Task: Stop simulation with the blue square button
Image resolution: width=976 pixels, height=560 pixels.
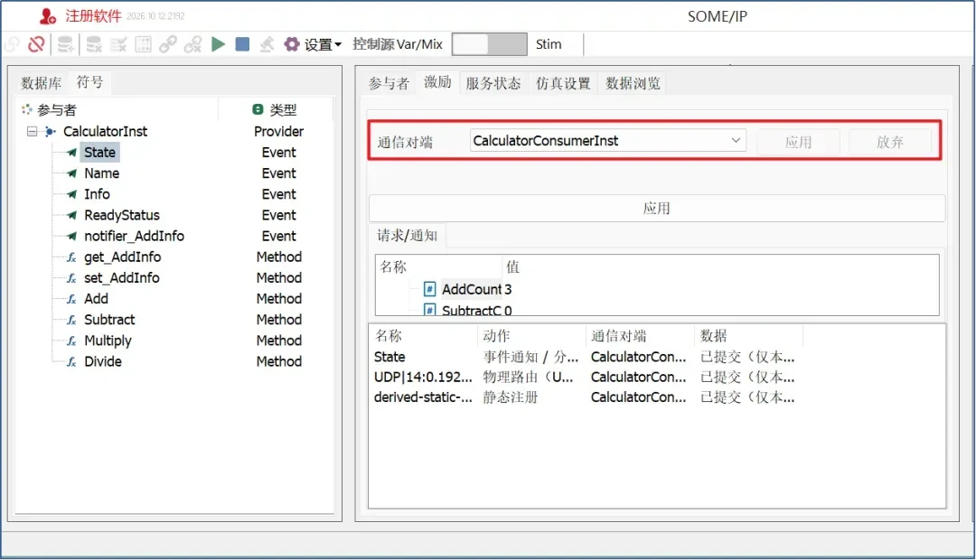Action: click(243, 44)
